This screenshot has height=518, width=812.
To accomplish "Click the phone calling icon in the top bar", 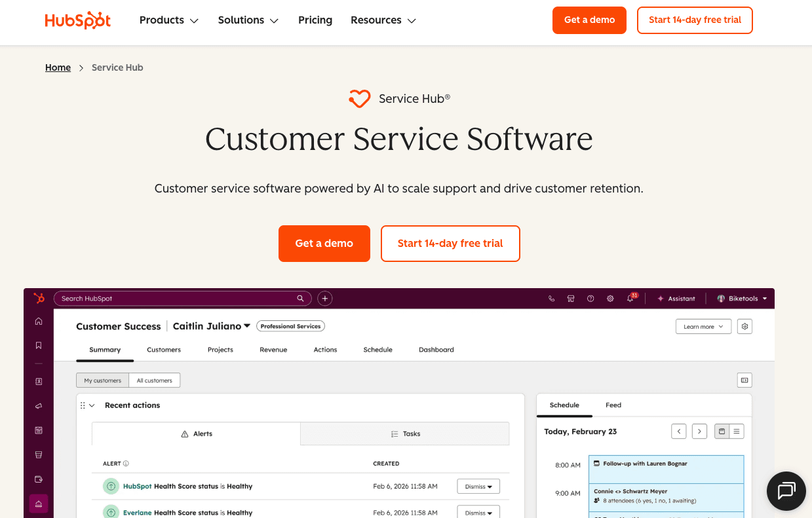I will click(x=551, y=299).
